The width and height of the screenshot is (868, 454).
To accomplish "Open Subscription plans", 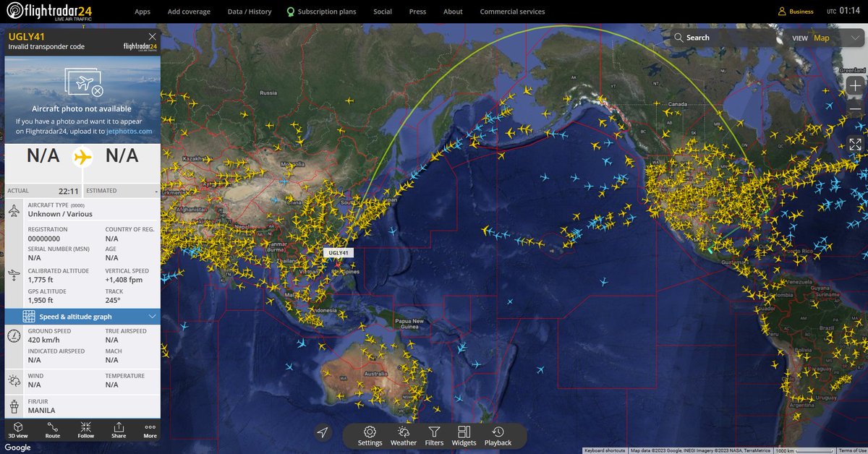I will click(x=321, y=12).
